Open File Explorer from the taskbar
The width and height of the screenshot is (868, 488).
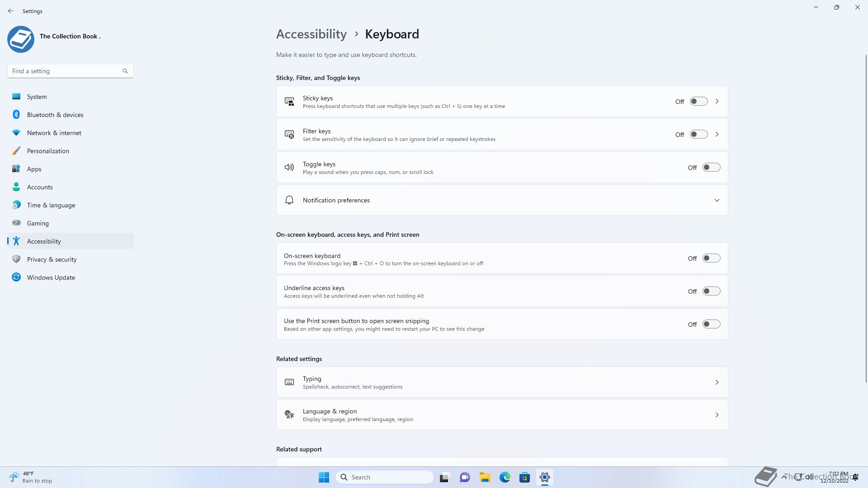click(485, 477)
